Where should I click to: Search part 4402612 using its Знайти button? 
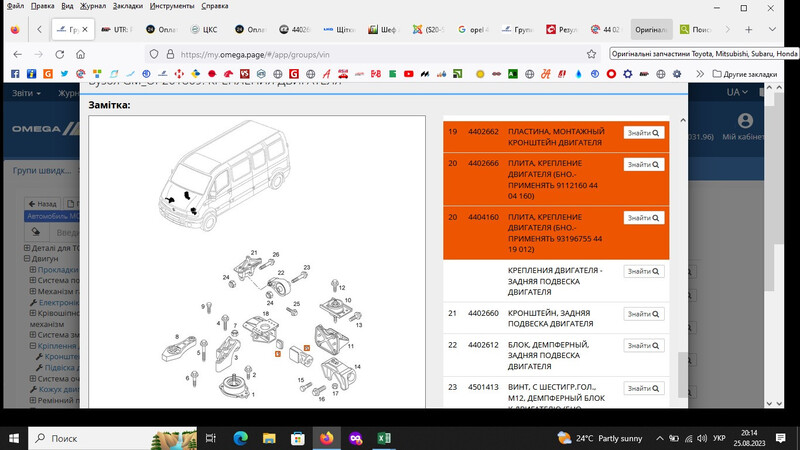[x=644, y=345]
